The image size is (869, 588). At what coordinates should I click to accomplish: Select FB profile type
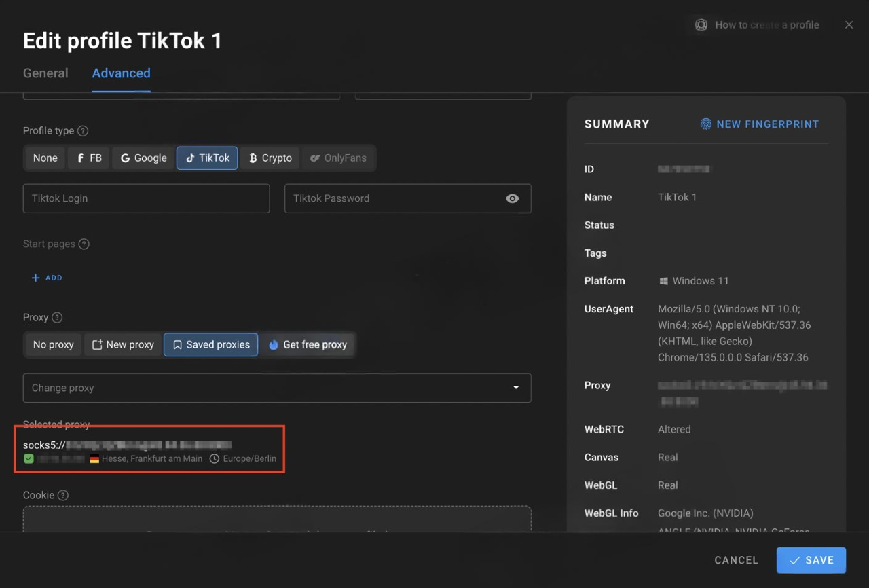click(89, 158)
